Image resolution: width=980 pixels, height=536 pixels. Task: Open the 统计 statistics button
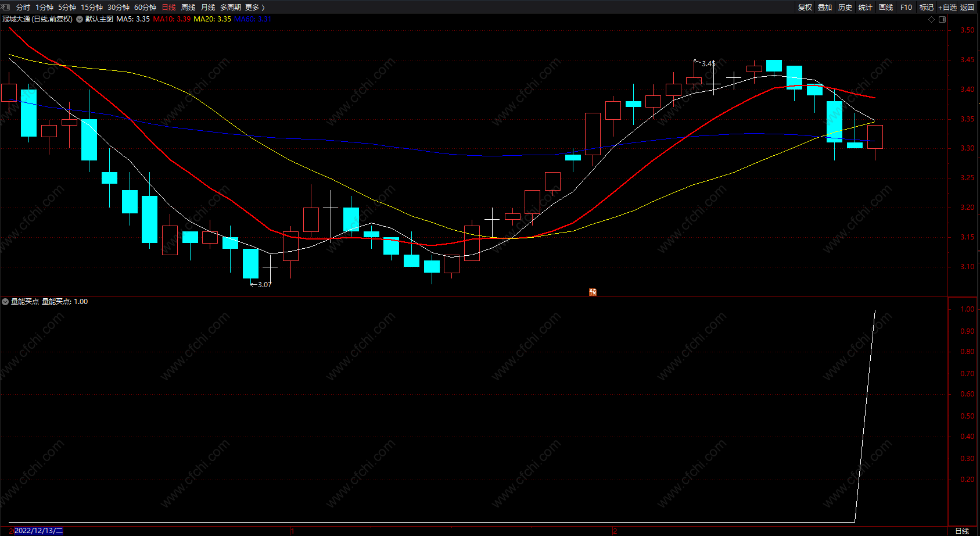[866, 8]
